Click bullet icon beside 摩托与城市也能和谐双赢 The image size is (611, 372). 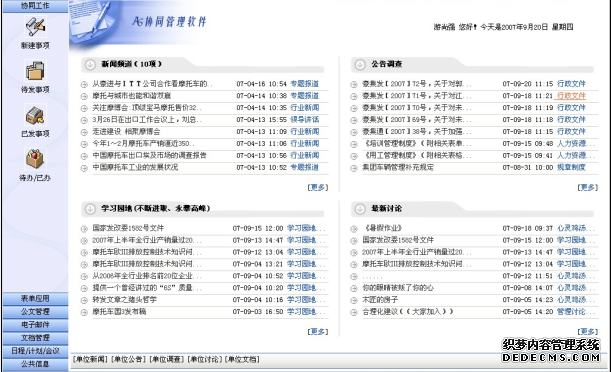tap(84, 96)
